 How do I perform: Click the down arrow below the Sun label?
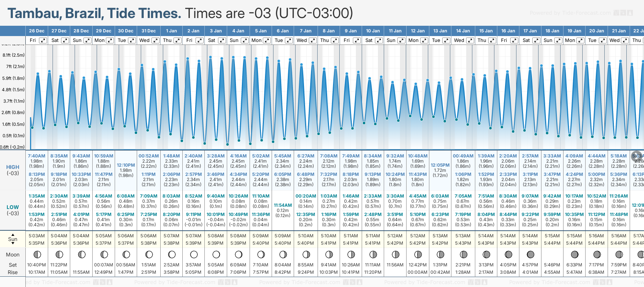[13, 244]
